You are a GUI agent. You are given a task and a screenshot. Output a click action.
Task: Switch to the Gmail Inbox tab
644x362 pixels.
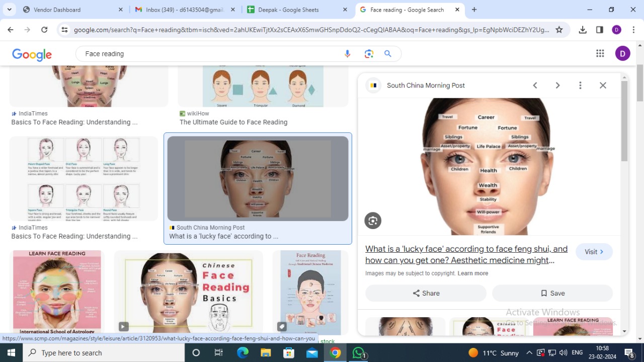click(x=185, y=10)
